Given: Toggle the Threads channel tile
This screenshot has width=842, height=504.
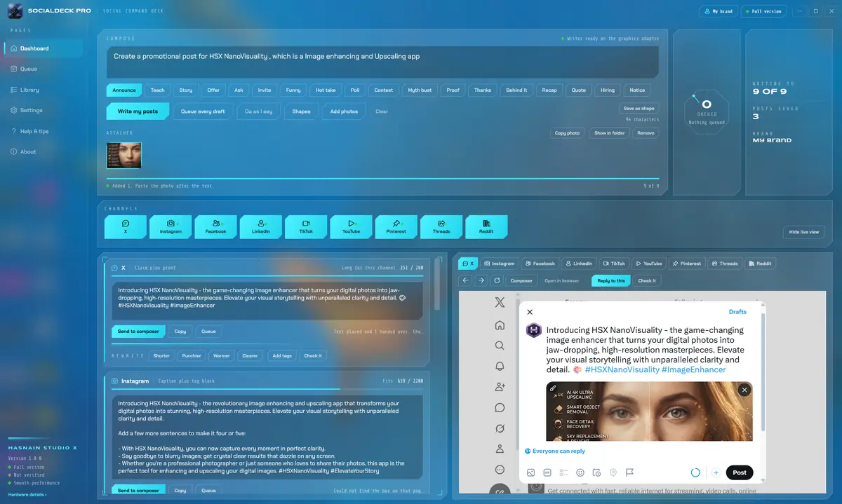Looking at the screenshot, I should pos(441,227).
